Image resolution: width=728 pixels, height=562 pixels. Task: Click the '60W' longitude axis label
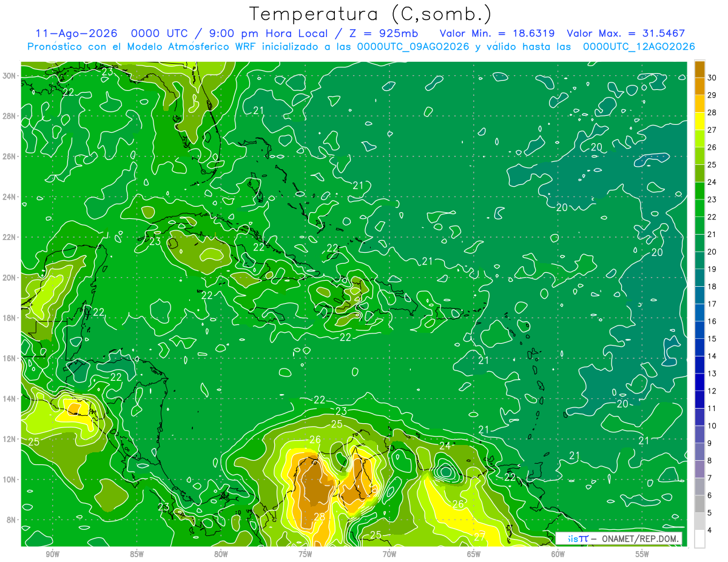tap(558, 554)
